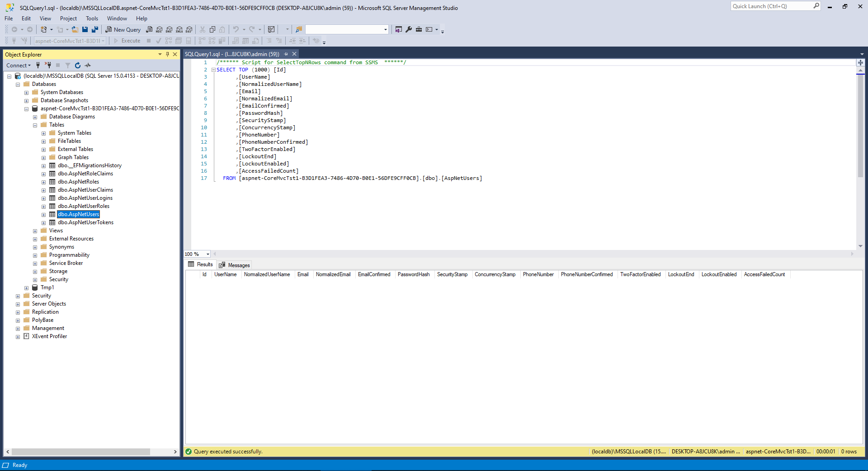Switch to the Results tab
This screenshot has width=868, height=471.
pos(200,264)
